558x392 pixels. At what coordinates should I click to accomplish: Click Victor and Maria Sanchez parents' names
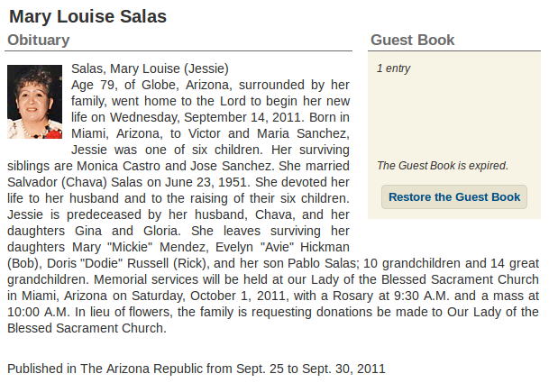(269, 133)
